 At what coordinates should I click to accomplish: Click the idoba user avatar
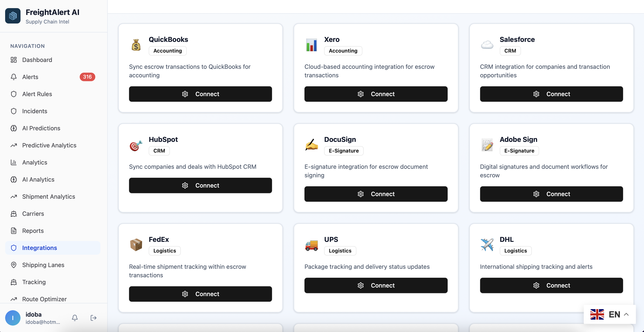tap(13, 318)
